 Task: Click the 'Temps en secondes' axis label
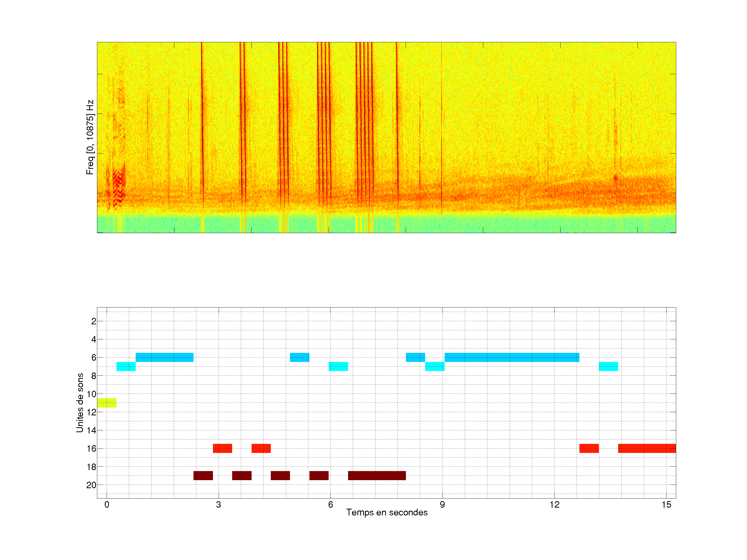(387, 512)
